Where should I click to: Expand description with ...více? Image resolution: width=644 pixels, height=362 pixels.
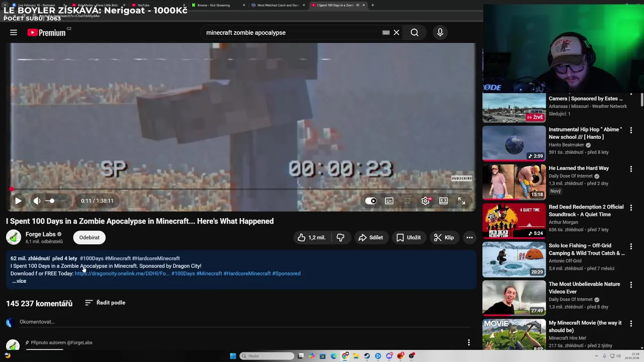[x=19, y=281]
